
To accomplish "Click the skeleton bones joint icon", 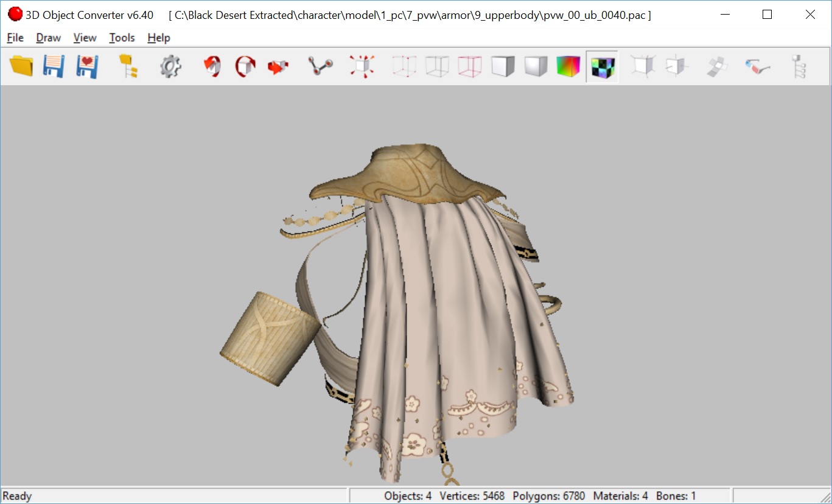I will pyautogui.click(x=320, y=66).
